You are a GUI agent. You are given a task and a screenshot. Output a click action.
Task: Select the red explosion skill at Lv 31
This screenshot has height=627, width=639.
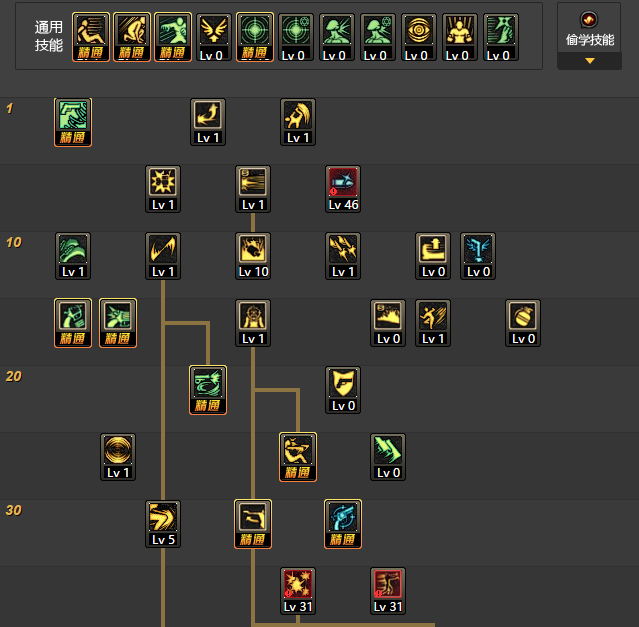point(298,591)
